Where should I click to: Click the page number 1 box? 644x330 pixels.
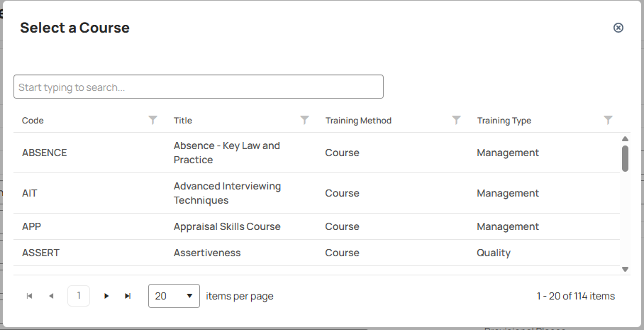tap(79, 296)
